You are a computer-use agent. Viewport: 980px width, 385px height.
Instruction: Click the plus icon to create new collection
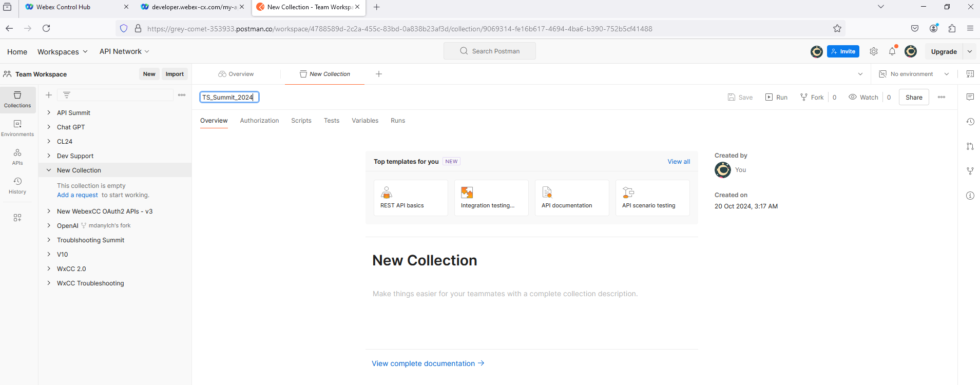click(49, 95)
